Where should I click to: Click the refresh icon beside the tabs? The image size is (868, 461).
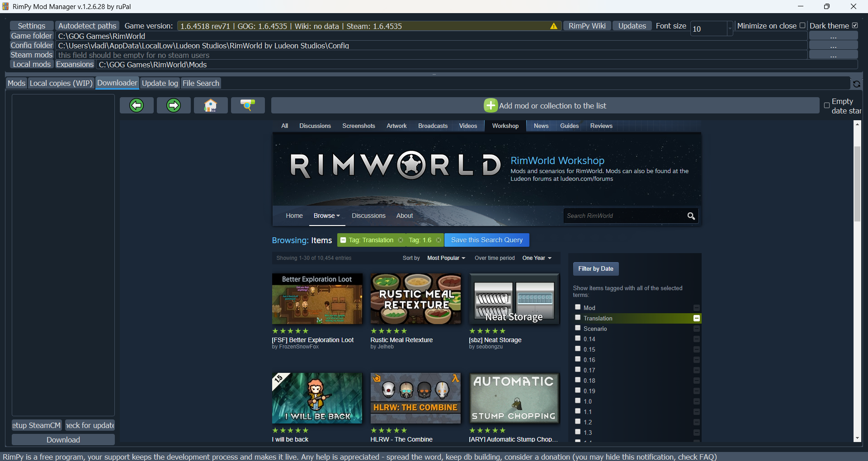pyautogui.click(x=856, y=84)
